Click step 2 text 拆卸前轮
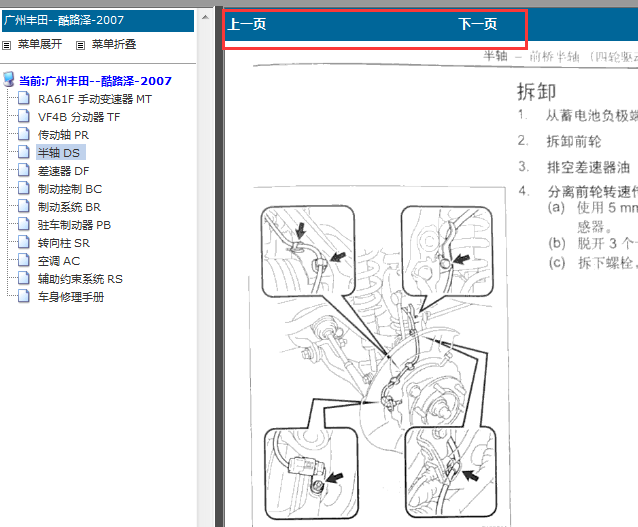Screen dimensions: 638x527 point(573,142)
